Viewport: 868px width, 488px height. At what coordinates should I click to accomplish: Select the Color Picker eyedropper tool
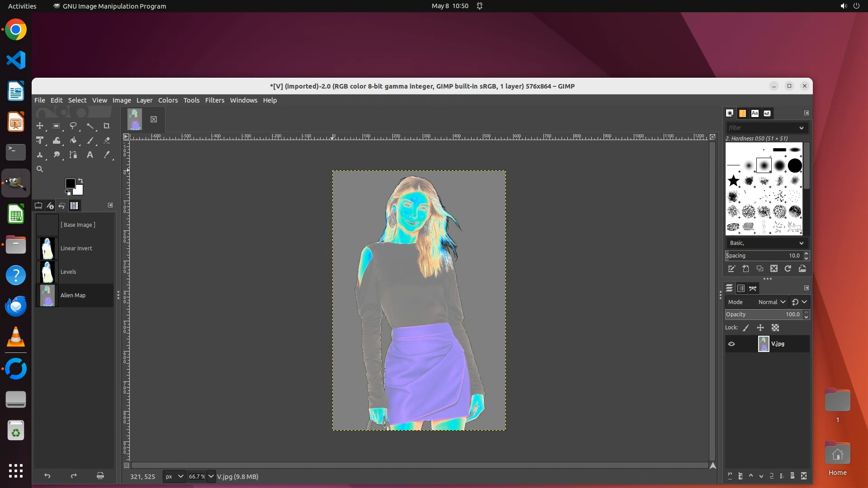tap(107, 155)
